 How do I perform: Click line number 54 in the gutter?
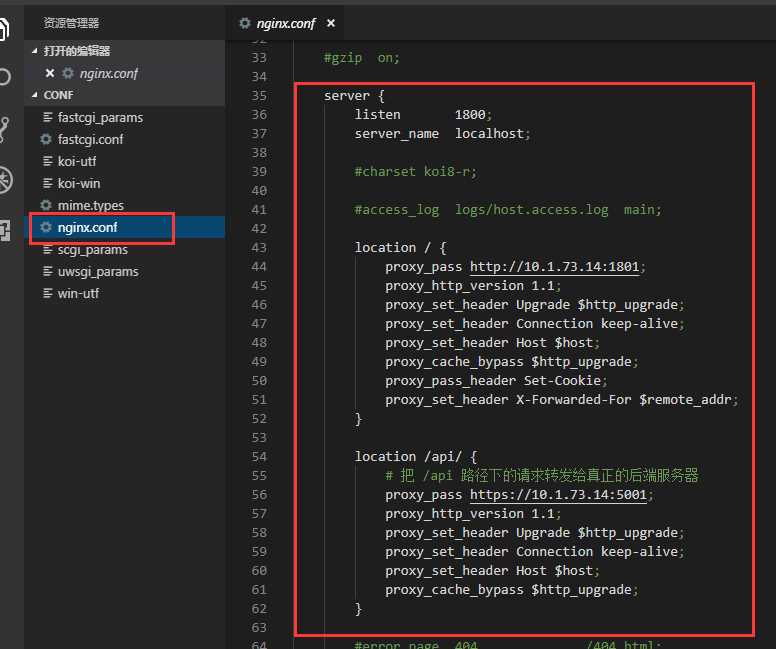click(x=259, y=456)
